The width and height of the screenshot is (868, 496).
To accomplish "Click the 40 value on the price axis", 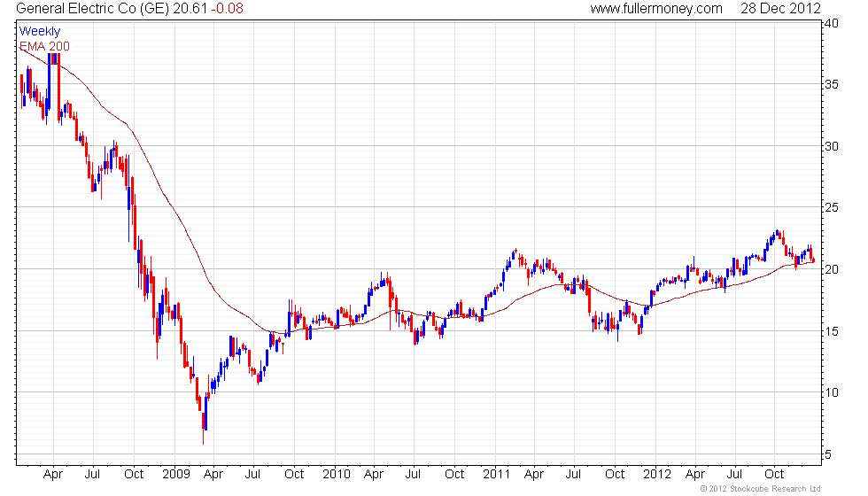I will click(832, 23).
